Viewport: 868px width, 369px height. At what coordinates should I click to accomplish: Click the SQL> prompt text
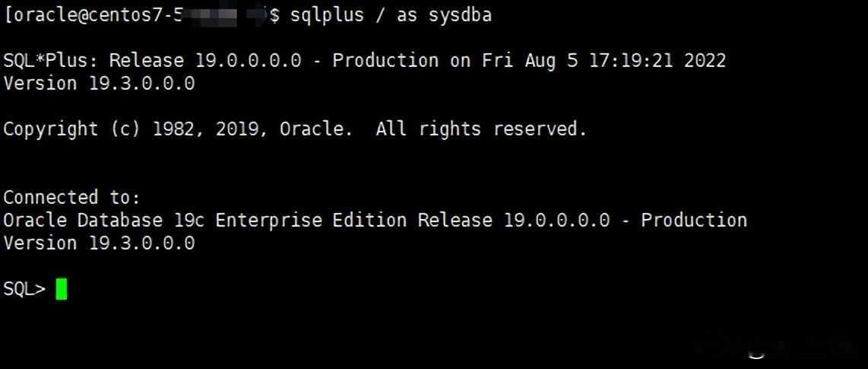coord(24,289)
